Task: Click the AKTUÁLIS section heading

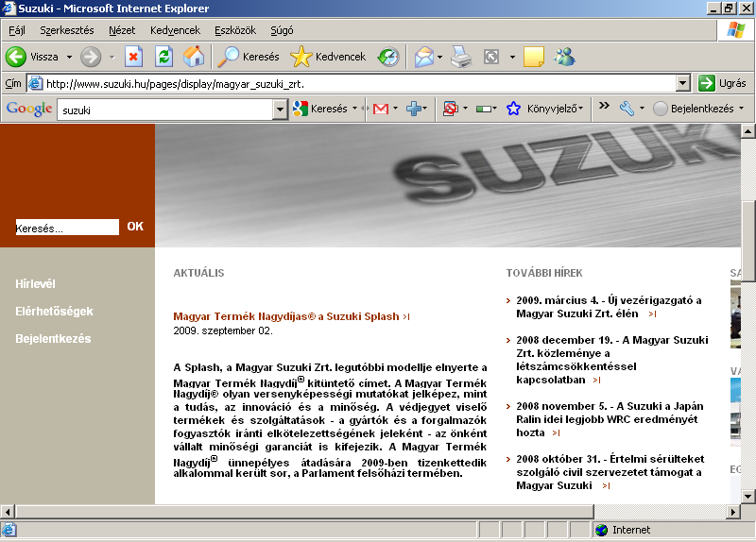Action: pyautogui.click(x=198, y=273)
